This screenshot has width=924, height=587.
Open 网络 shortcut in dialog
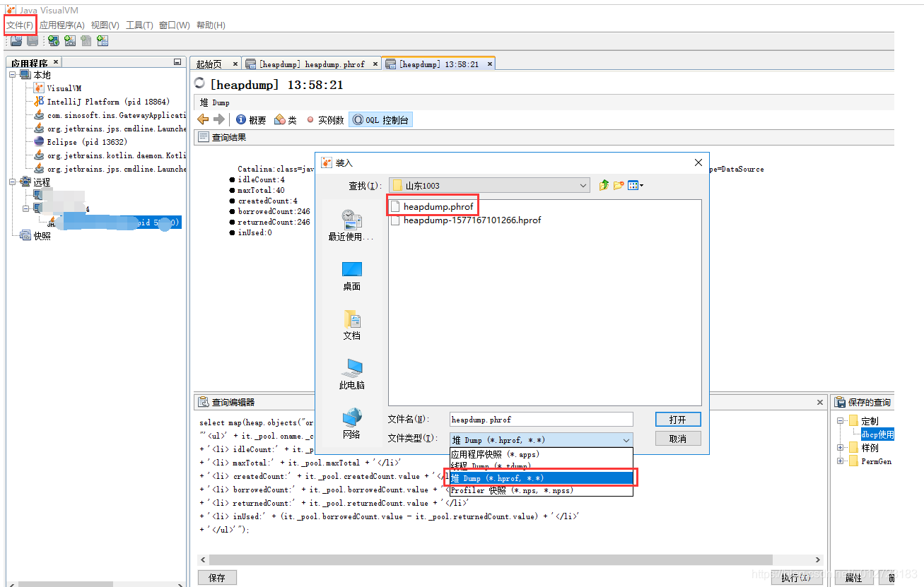pyautogui.click(x=351, y=424)
